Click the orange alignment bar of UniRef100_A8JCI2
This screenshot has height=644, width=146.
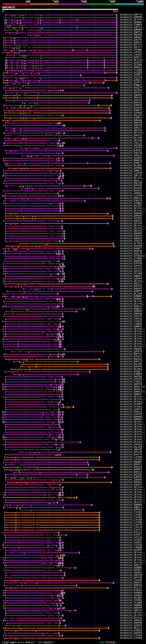(x=57, y=628)
